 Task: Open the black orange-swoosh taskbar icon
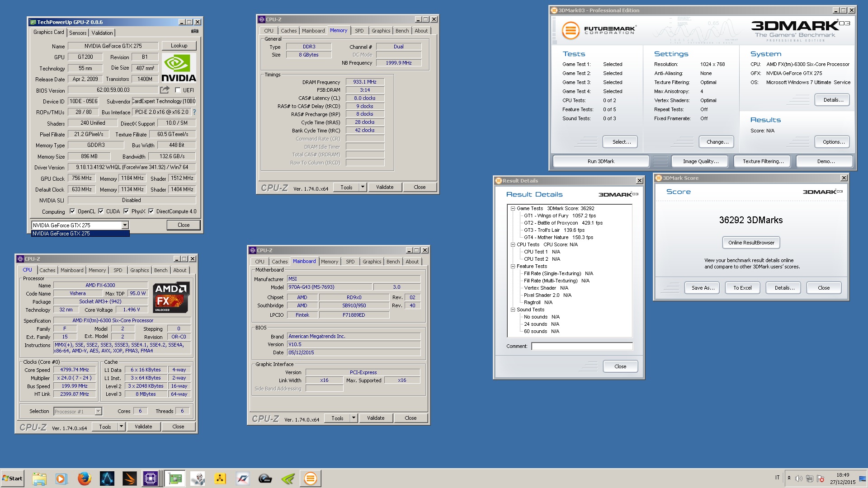coord(129,479)
